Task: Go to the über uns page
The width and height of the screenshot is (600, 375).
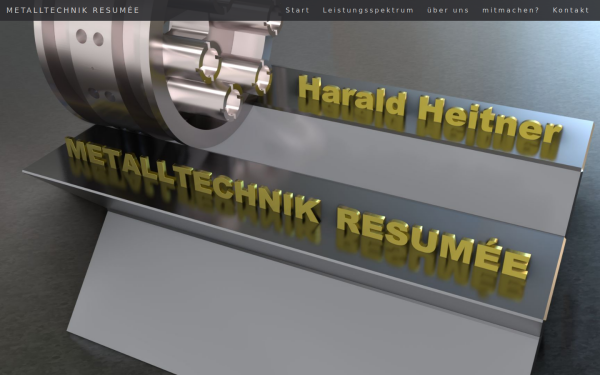Action: (x=448, y=10)
